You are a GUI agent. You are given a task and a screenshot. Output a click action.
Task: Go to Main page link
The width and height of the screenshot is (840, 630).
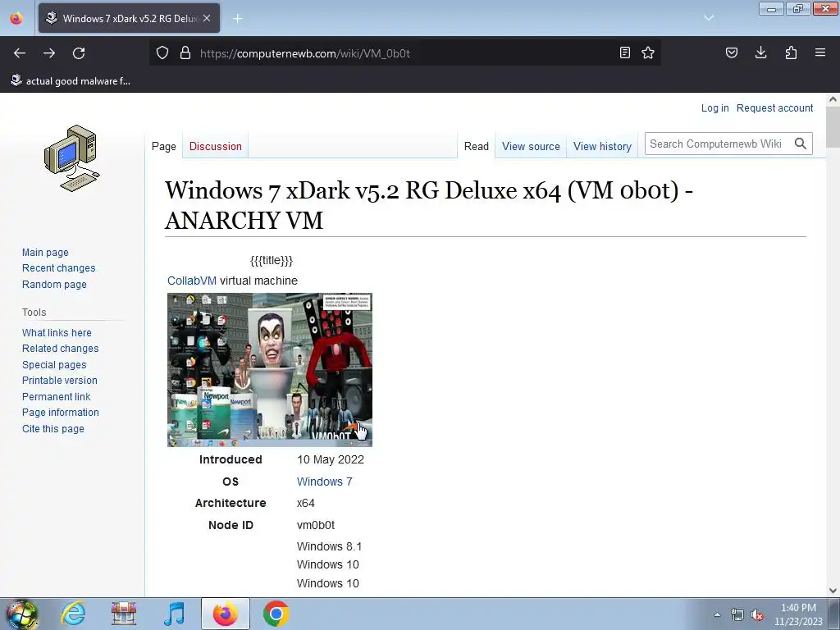point(46,253)
